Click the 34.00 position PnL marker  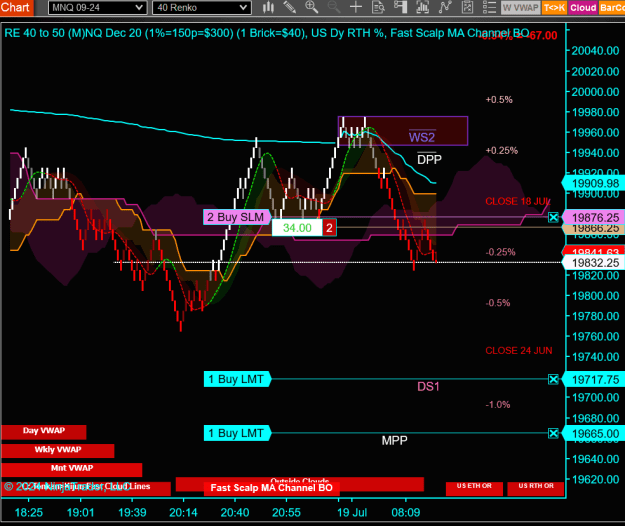[297, 228]
